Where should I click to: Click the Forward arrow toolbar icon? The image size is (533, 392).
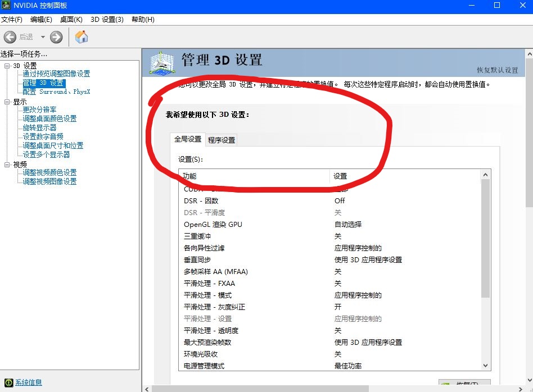(56, 37)
